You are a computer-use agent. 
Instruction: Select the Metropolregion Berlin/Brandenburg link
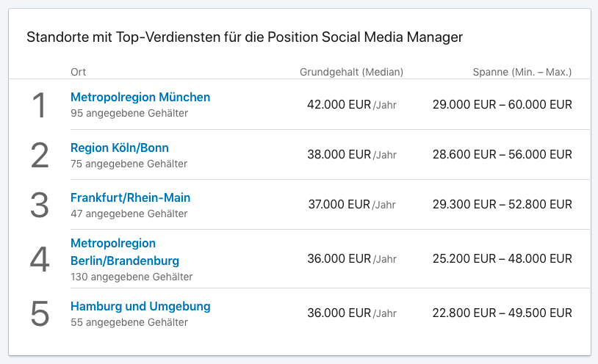pyautogui.click(x=124, y=252)
